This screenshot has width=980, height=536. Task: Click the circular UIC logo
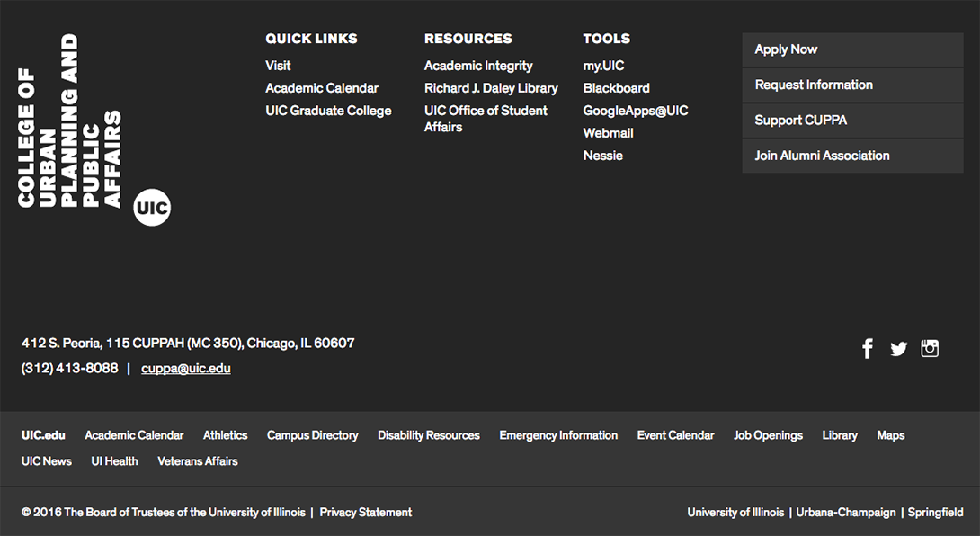tap(152, 208)
